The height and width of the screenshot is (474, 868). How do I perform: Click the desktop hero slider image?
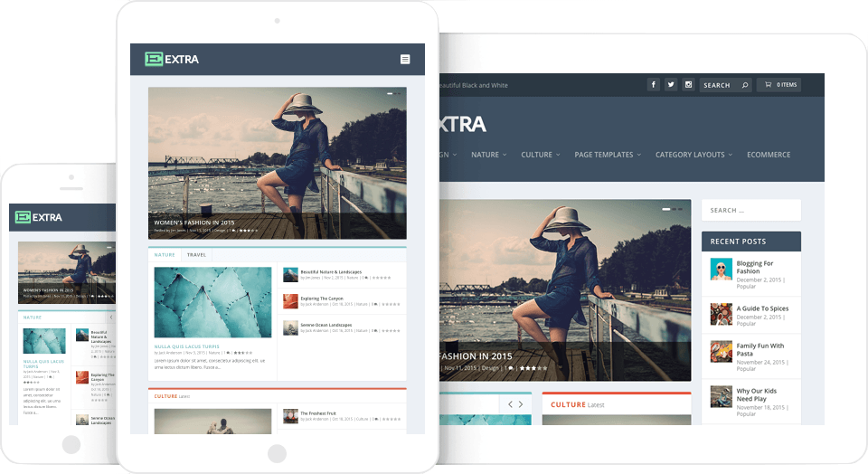(565, 290)
